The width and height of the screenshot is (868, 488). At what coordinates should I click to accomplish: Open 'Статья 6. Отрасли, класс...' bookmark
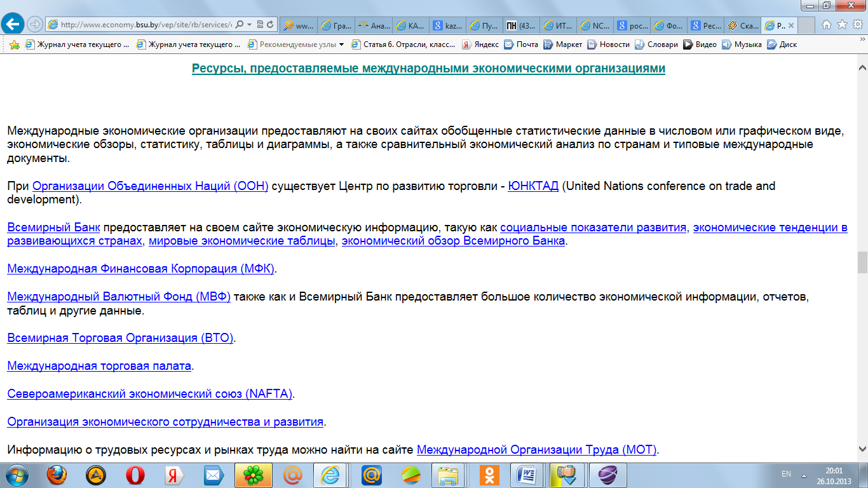(403, 44)
